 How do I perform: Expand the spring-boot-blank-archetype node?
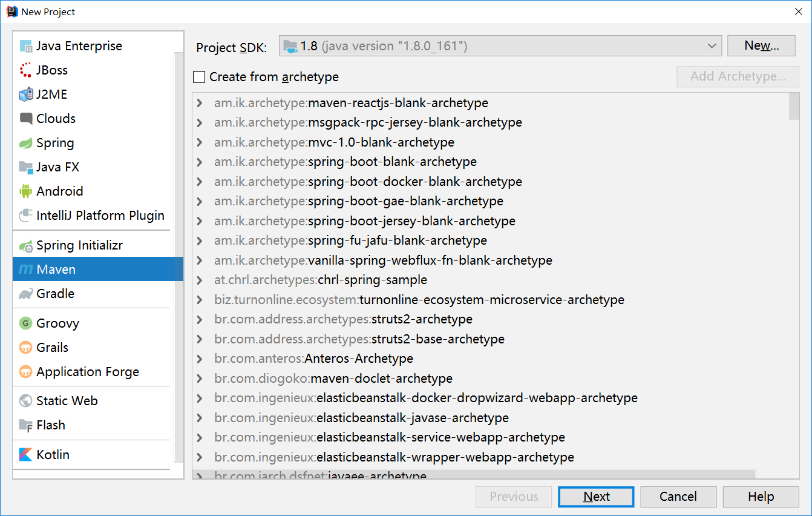[200, 162]
